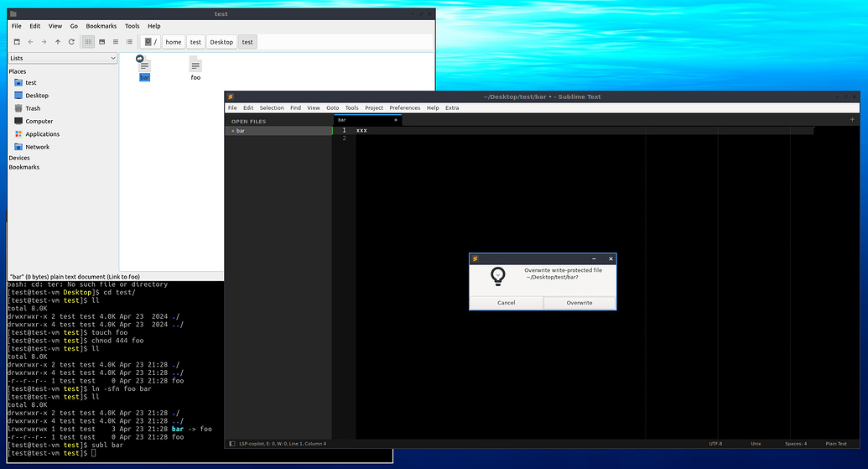Open the Spaces: 4 indentation menu

[796, 443]
